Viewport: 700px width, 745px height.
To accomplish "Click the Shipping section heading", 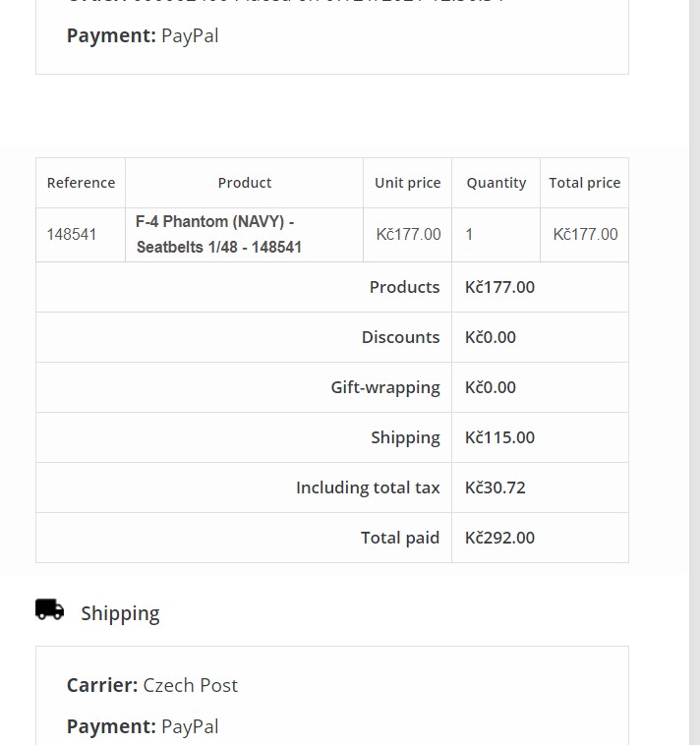I will coord(120,613).
